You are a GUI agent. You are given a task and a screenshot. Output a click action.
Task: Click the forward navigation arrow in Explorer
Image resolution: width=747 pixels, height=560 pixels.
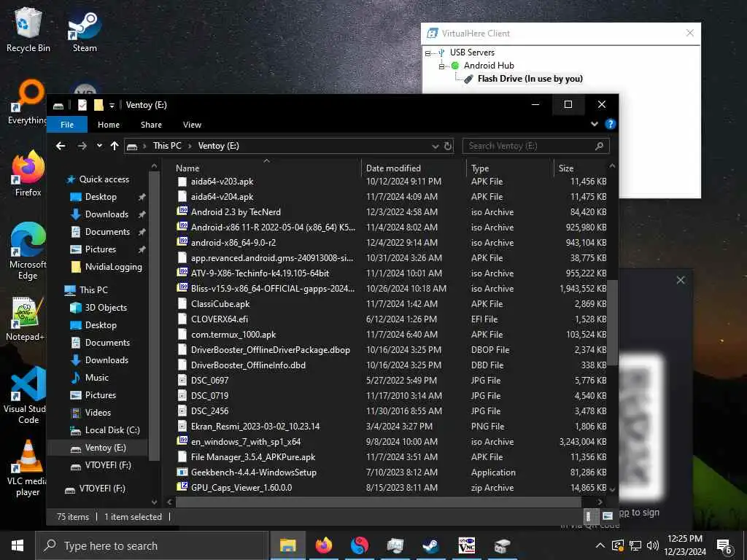82,146
